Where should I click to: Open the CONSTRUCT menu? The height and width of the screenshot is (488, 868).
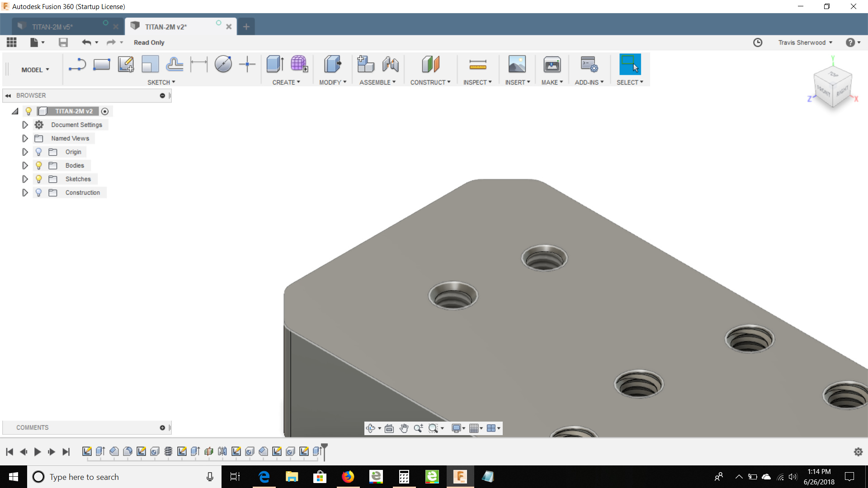coord(430,82)
